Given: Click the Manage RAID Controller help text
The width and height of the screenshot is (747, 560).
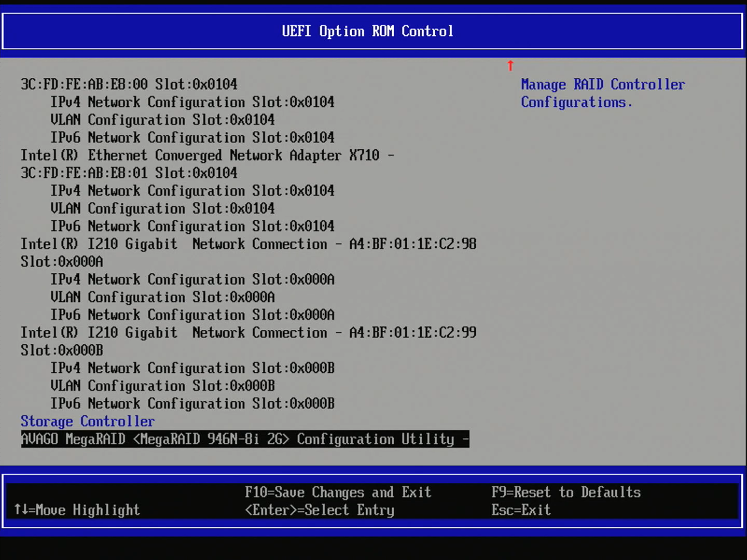Looking at the screenshot, I should click(603, 93).
